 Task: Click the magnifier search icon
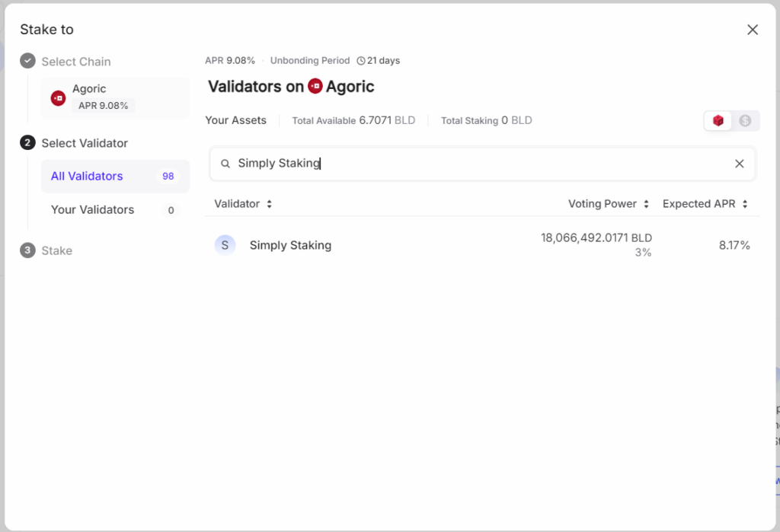click(225, 164)
